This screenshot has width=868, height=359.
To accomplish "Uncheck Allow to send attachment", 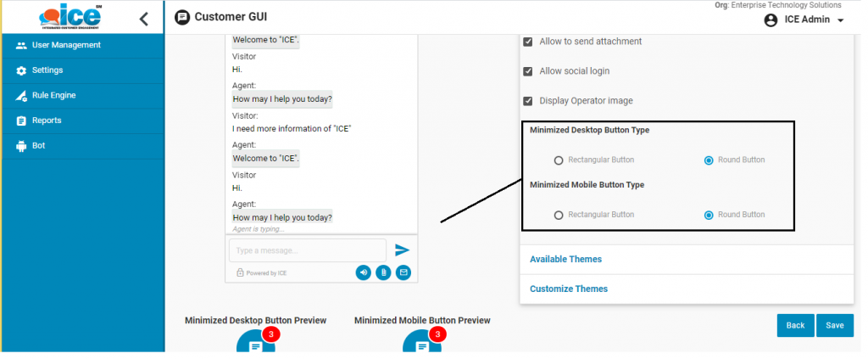I will point(528,42).
